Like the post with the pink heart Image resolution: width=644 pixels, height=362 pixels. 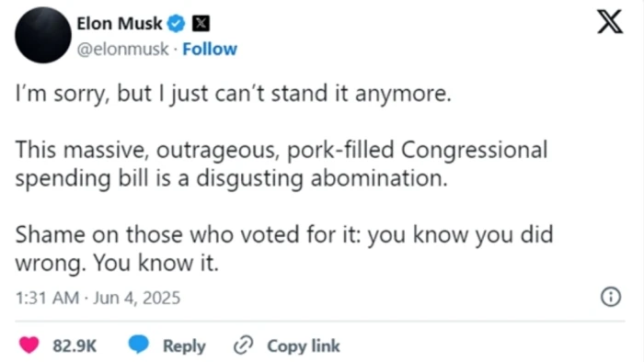(x=29, y=345)
